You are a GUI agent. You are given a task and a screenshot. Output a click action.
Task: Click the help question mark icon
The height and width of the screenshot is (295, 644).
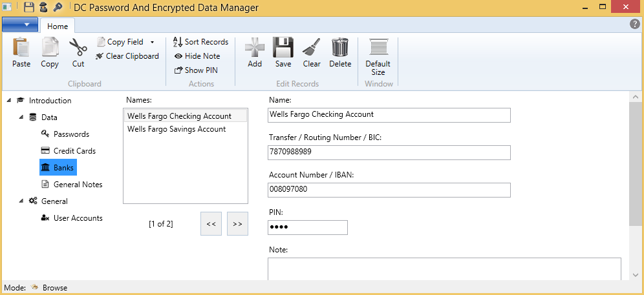pos(634,24)
